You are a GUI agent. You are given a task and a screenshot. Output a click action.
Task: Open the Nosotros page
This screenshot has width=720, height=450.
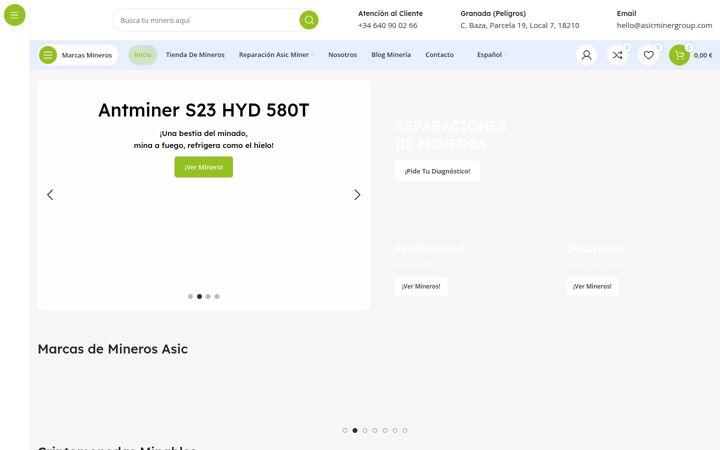pos(343,55)
